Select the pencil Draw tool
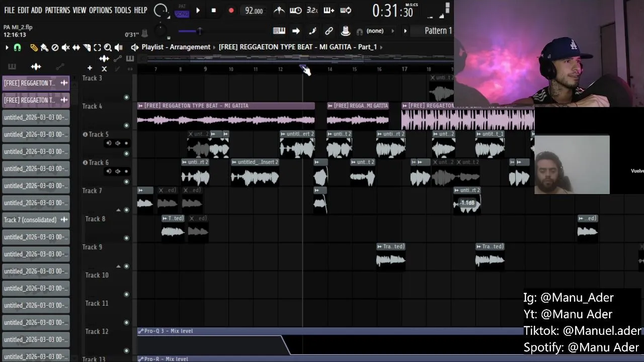The image size is (644, 362). 34,48
